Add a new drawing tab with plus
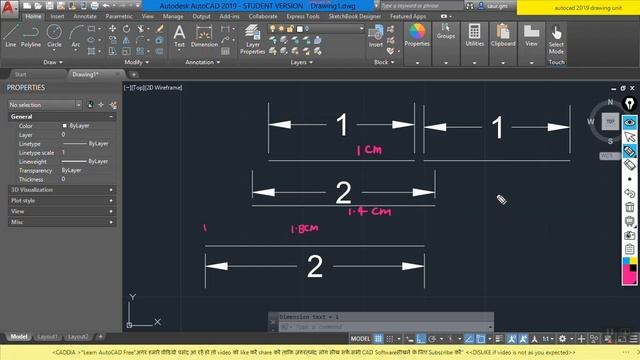This screenshot has width=640, height=360. click(x=133, y=74)
